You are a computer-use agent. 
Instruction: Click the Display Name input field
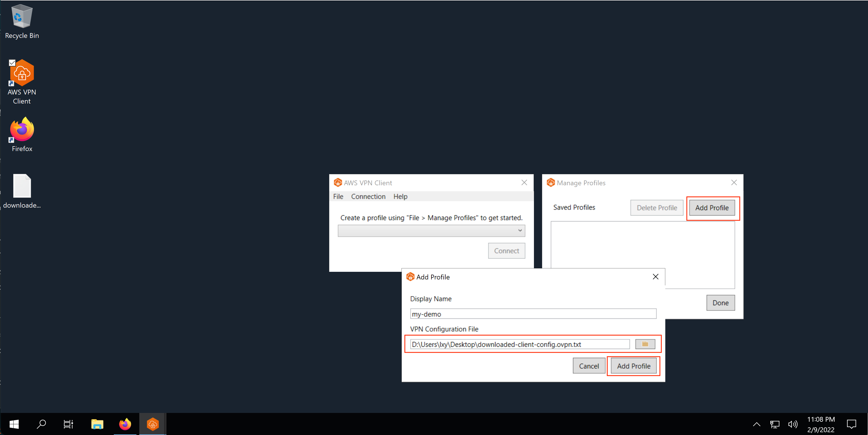coord(533,314)
